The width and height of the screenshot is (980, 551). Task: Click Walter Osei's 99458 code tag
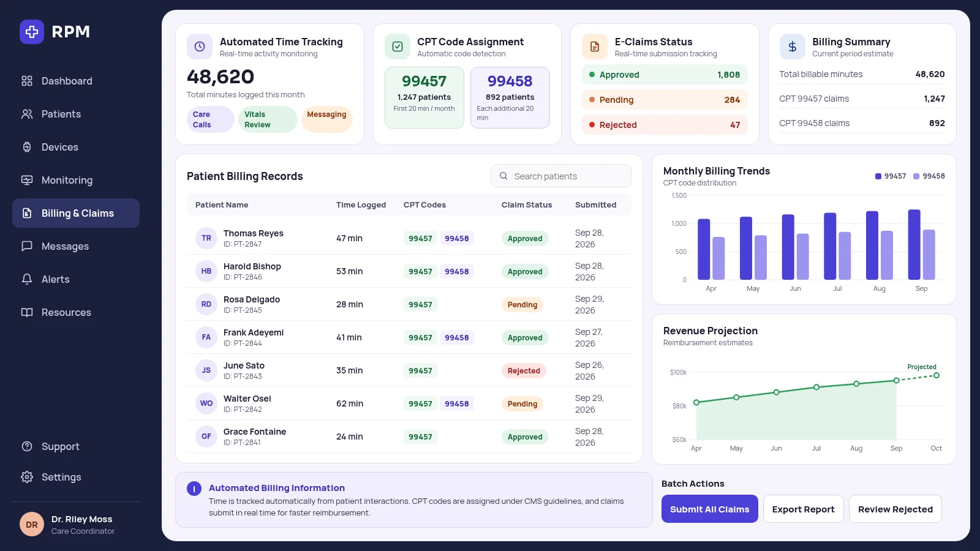coord(457,403)
